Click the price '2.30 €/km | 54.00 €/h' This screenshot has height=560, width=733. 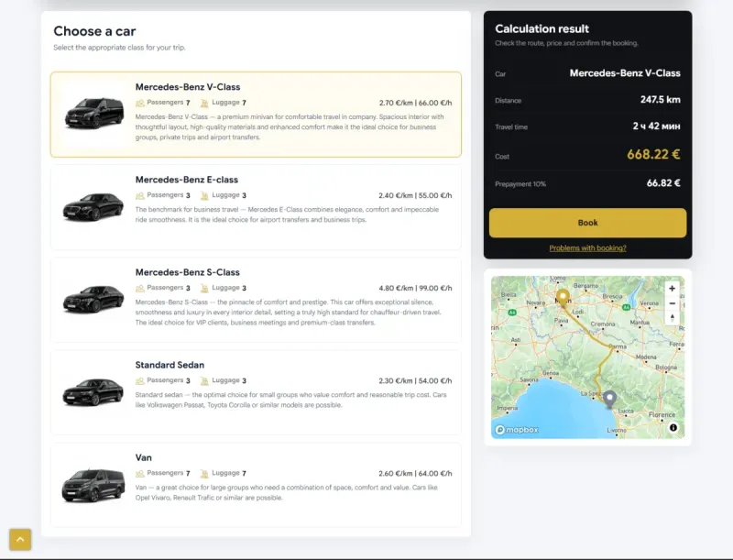click(x=416, y=380)
